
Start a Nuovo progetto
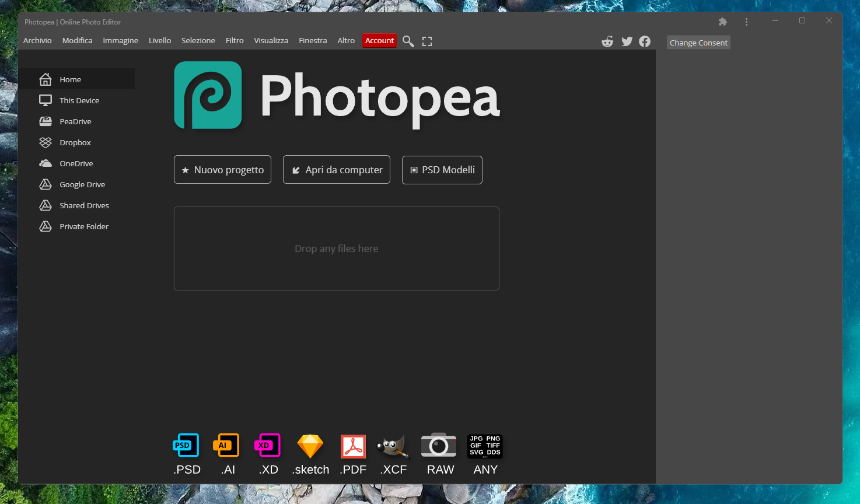click(222, 169)
